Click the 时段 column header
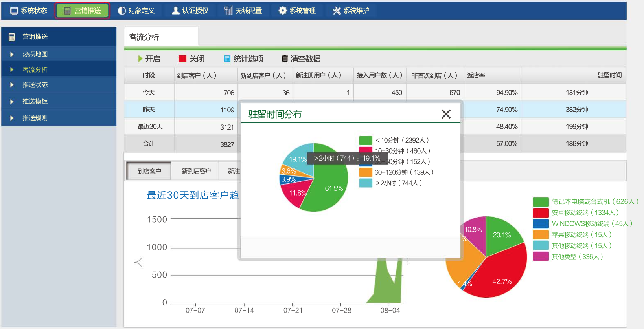 point(149,75)
